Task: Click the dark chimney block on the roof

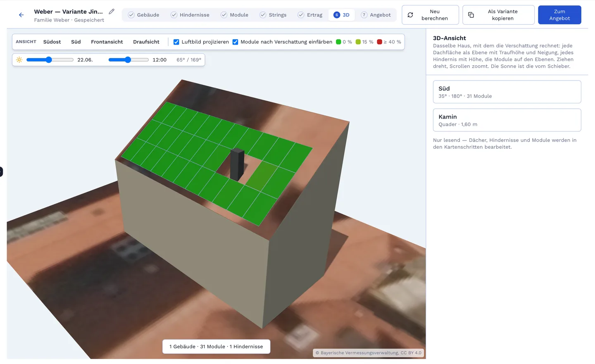Action: point(237,164)
